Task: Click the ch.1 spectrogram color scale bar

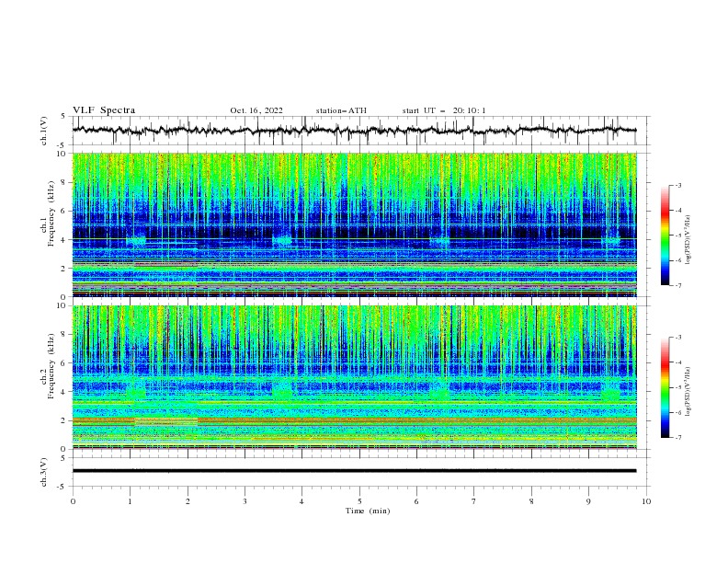Action: (665, 235)
